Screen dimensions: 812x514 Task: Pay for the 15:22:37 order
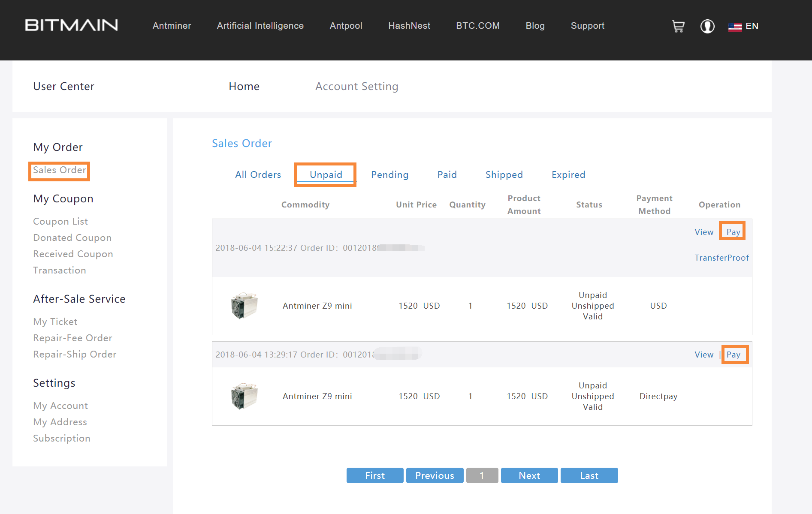[x=733, y=232]
